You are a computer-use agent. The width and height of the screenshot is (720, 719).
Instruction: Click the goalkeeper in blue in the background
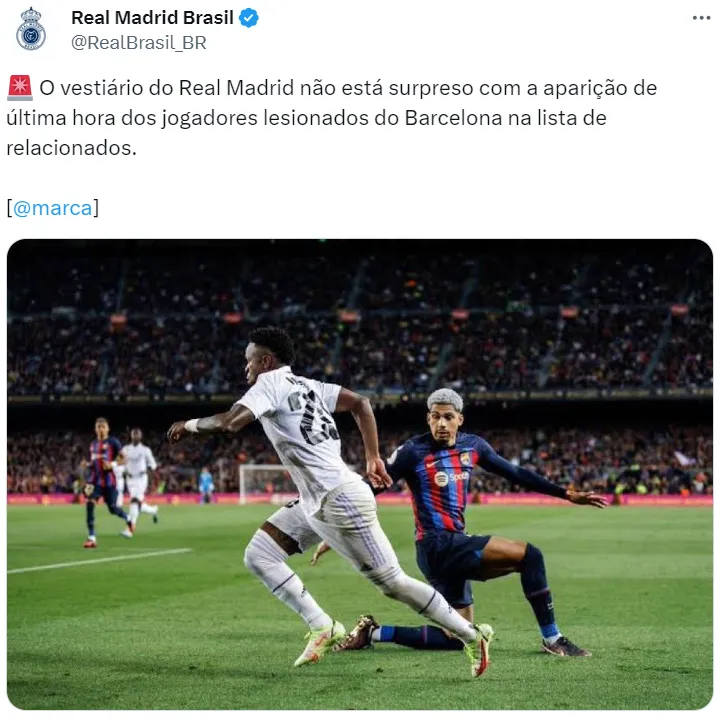coord(206,485)
